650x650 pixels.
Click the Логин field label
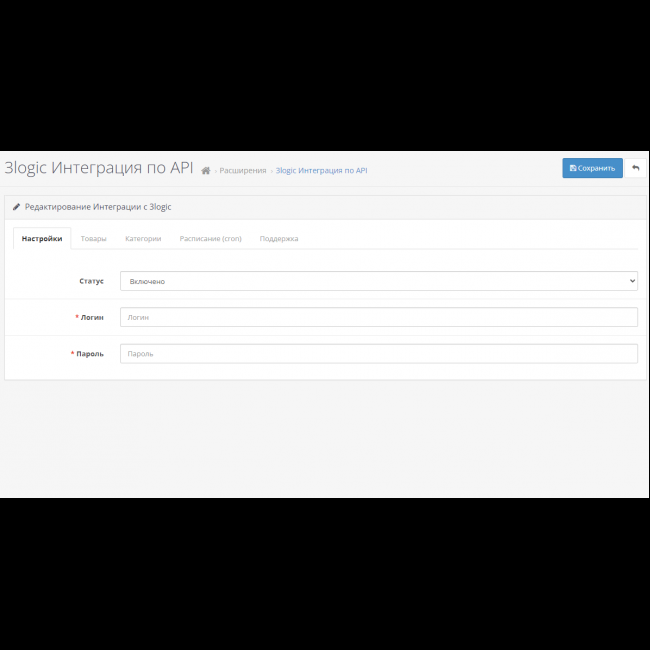(x=92, y=317)
